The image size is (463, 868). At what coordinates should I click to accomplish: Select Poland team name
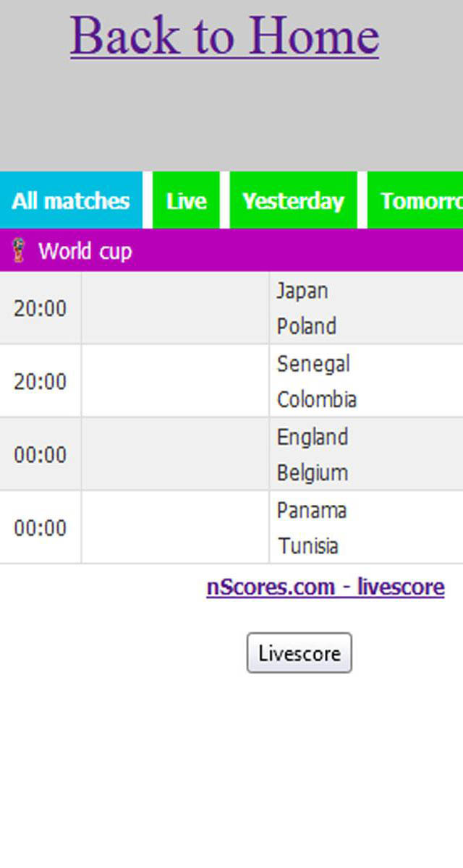pos(306,326)
